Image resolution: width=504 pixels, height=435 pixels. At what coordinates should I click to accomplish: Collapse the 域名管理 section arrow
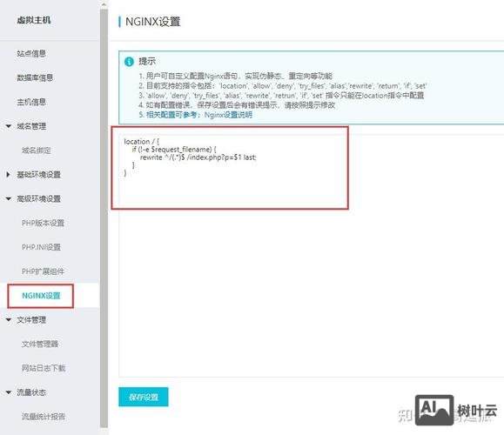(9, 126)
